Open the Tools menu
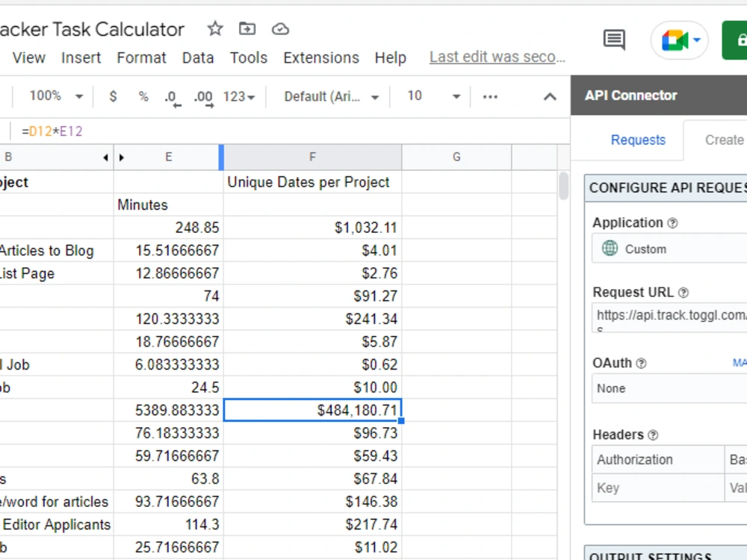 tap(249, 57)
